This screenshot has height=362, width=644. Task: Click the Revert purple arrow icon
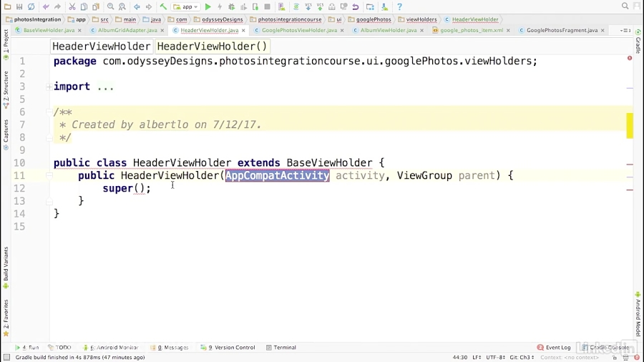tap(356, 6)
